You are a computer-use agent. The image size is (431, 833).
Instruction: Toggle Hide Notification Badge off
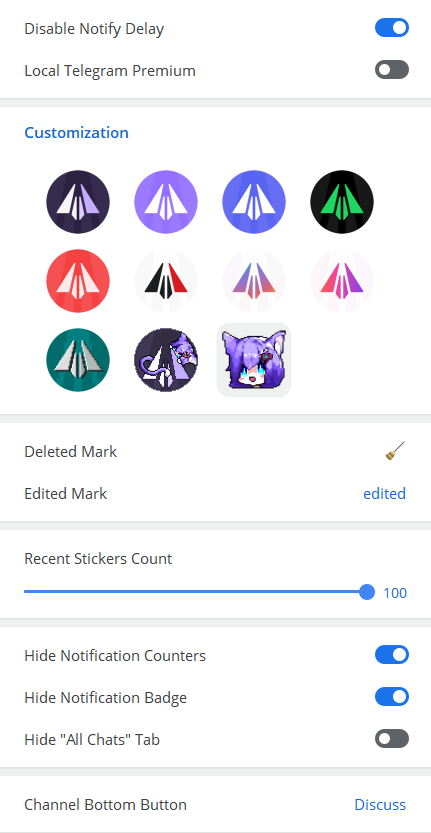tap(392, 696)
